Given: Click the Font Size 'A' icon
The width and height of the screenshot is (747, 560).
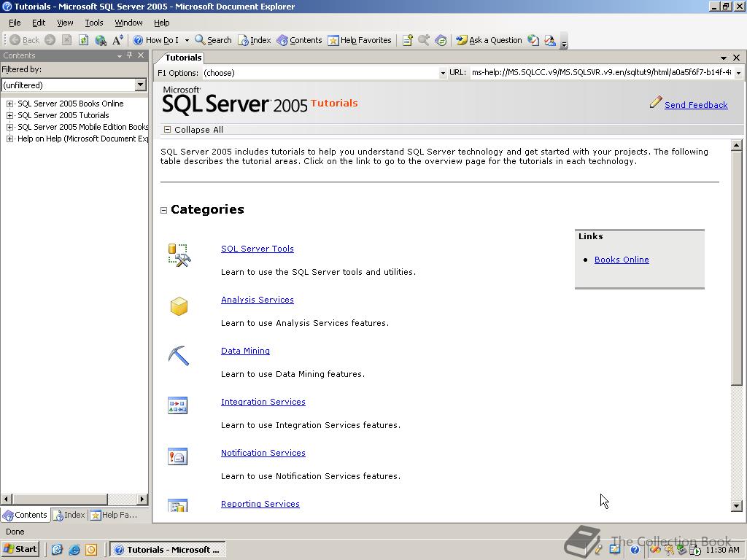Looking at the screenshot, I should [x=117, y=41].
